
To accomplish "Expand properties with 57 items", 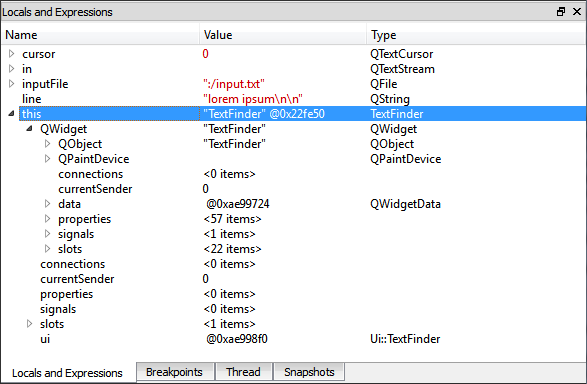I will pyautogui.click(x=48, y=219).
